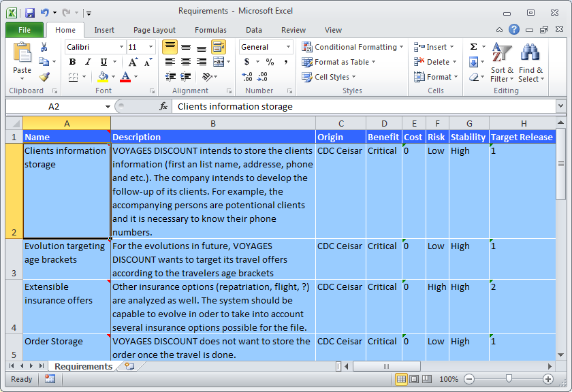Toggle Wrap Text button
The height and width of the screenshot is (392, 572).
point(218,47)
